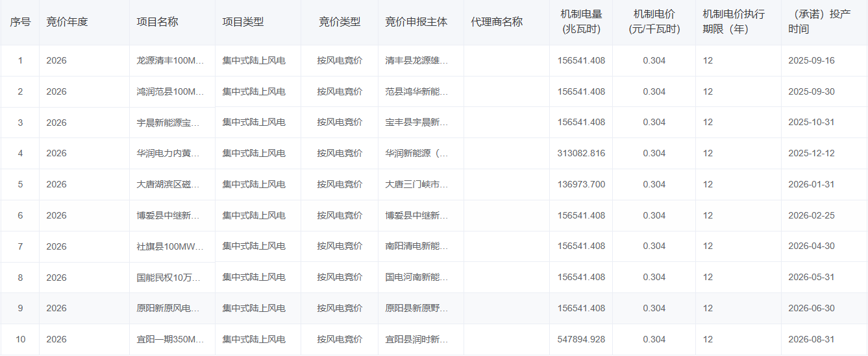Click execution term 12 in 宇晨新能源 row
868x356 pixels.
(708, 123)
